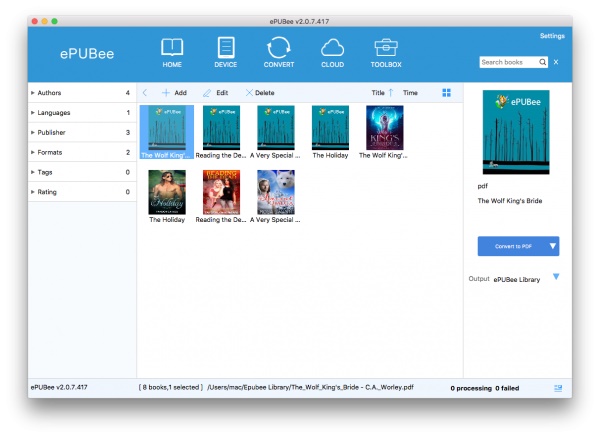Sort books by Title
Viewport: 600px width, 438px height.
click(x=378, y=93)
